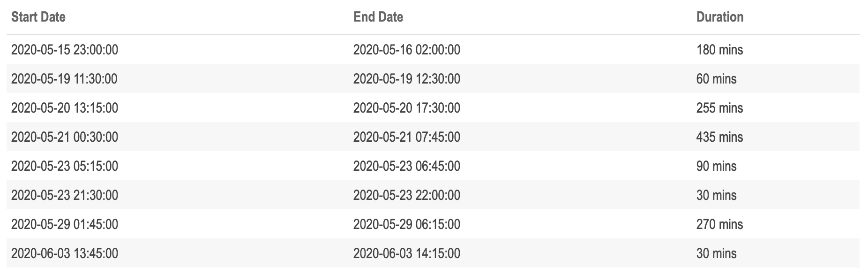Select start date 2020-06-03 13:45:00

click(x=65, y=253)
